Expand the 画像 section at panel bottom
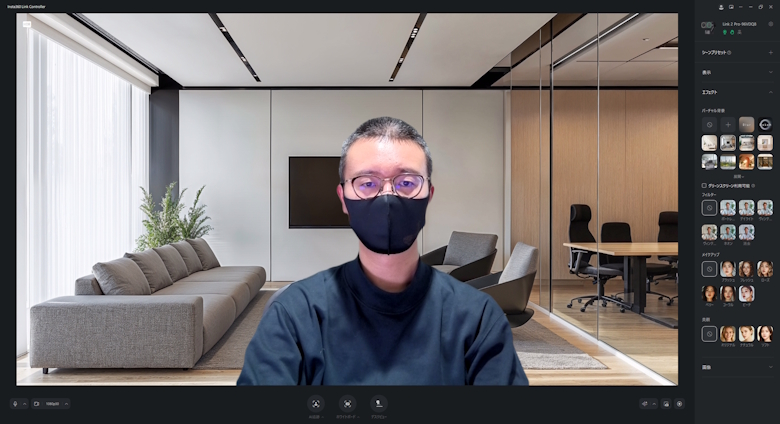Screen dimensions: 780x424 [771, 367]
